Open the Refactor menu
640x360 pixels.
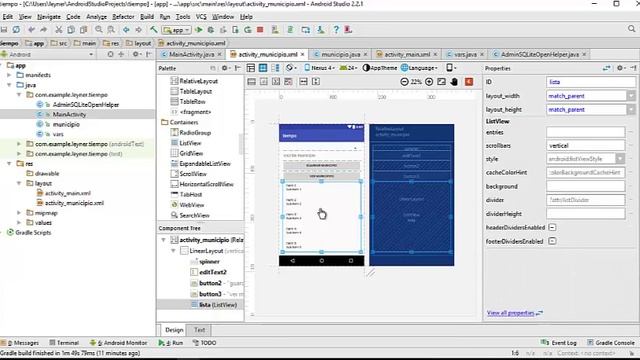click(x=123, y=17)
